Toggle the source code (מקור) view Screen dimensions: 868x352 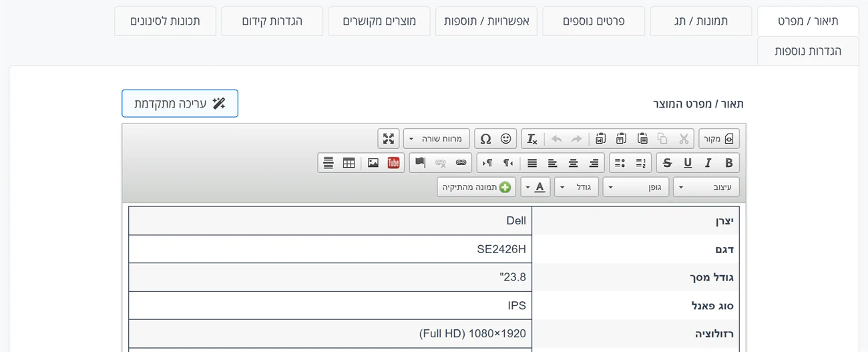coord(719,139)
